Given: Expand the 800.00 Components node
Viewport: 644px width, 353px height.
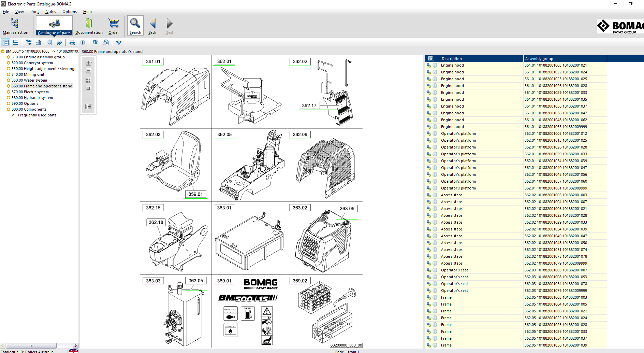Looking at the screenshot, I should tap(8, 109).
